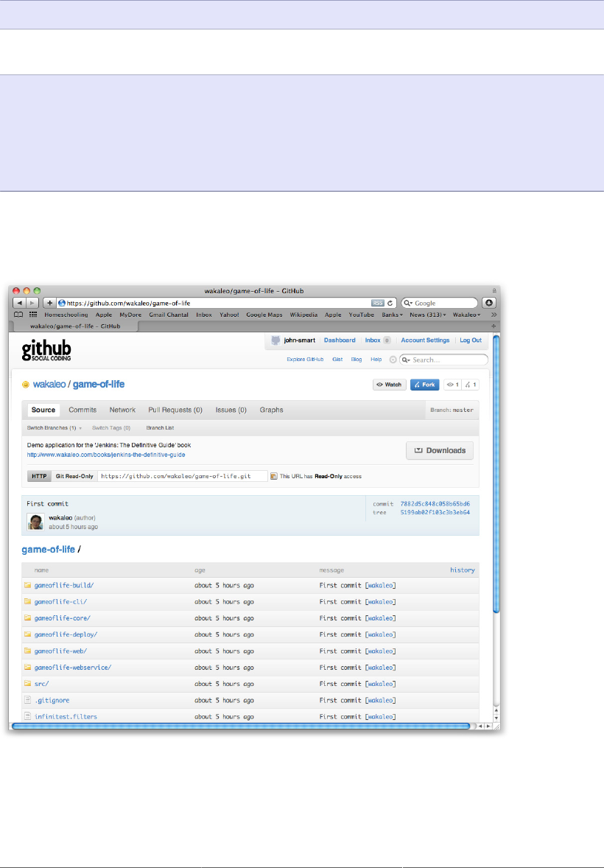Open Account Settings link

(x=425, y=340)
